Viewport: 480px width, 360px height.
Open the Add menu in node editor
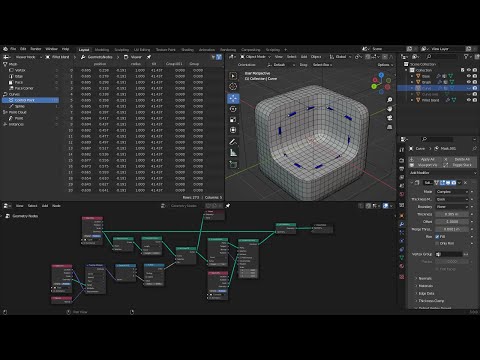45,206
